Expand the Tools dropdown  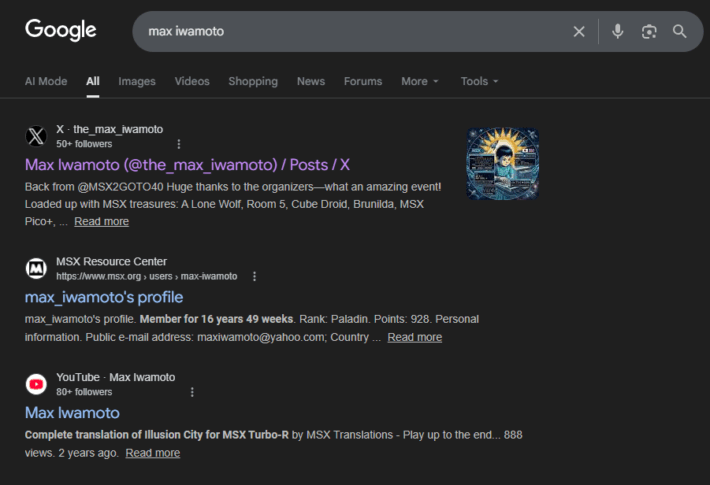click(479, 81)
